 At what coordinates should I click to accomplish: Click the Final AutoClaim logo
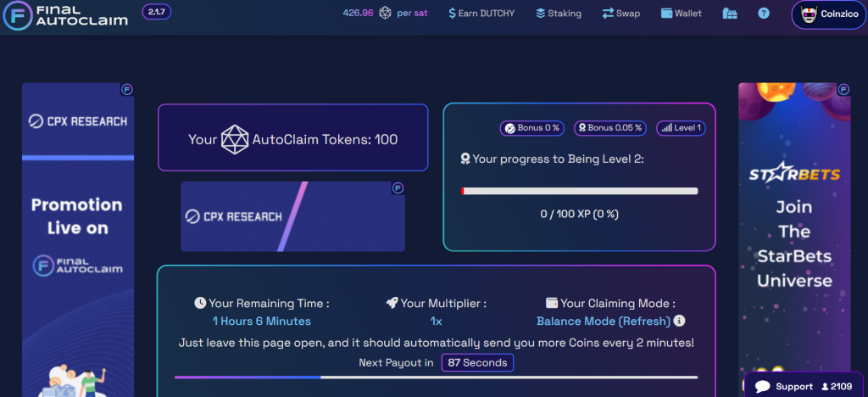pos(66,15)
